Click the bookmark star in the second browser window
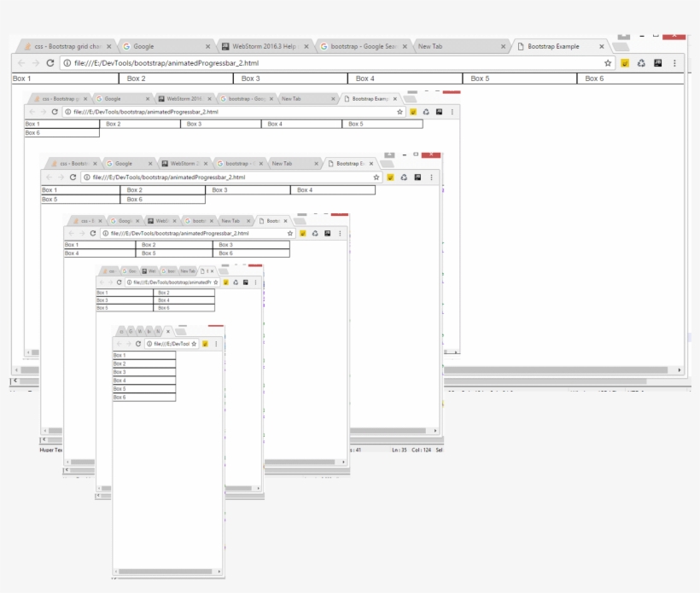Image resolution: width=700 pixels, height=593 pixels. (x=398, y=112)
